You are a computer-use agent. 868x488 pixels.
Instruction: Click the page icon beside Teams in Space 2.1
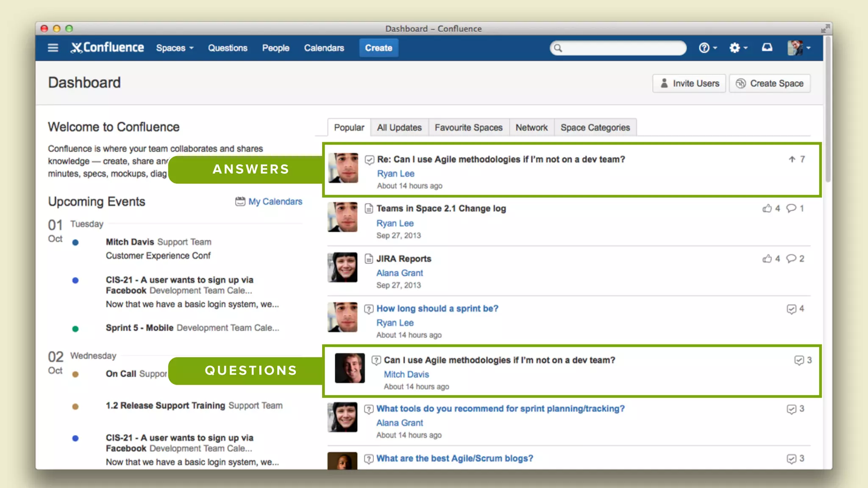click(x=369, y=208)
